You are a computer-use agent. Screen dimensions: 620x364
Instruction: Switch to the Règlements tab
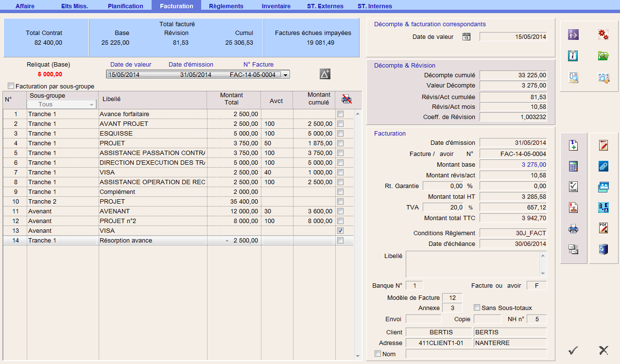pos(226,6)
